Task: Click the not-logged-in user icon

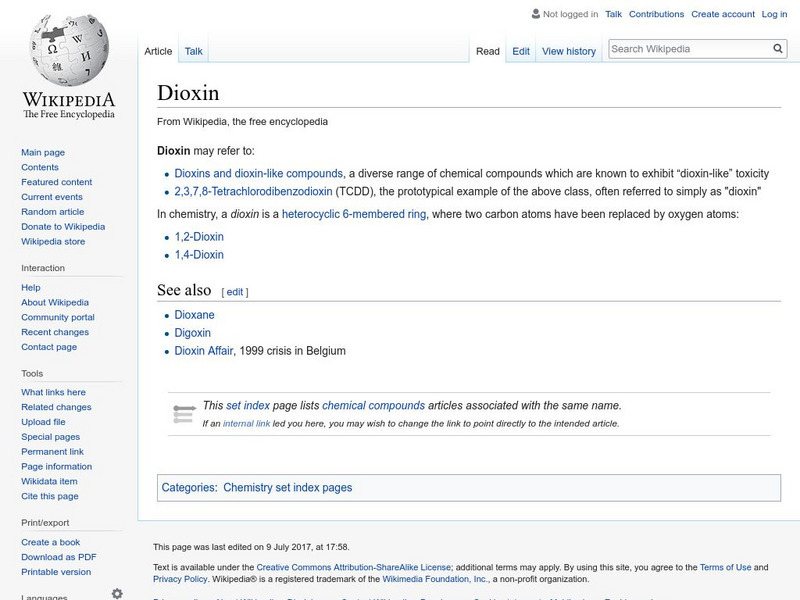Action: [536, 14]
